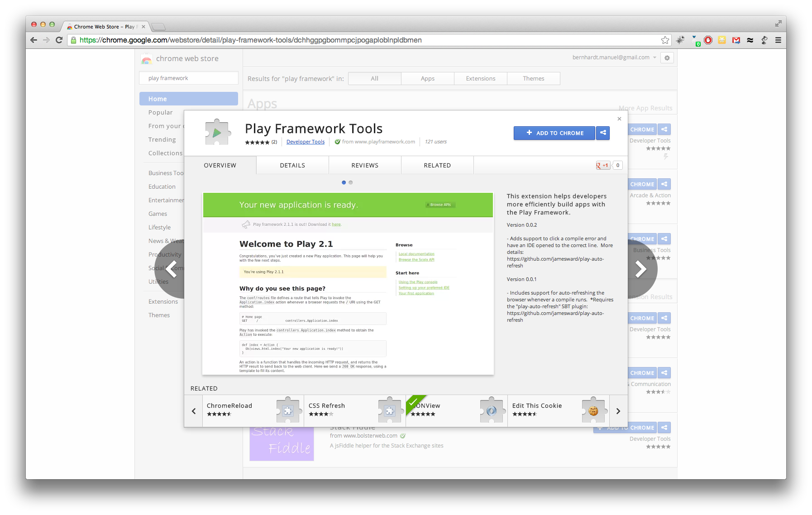Open the account email dropdown arrow
This screenshot has height=515, width=812.
click(654, 58)
